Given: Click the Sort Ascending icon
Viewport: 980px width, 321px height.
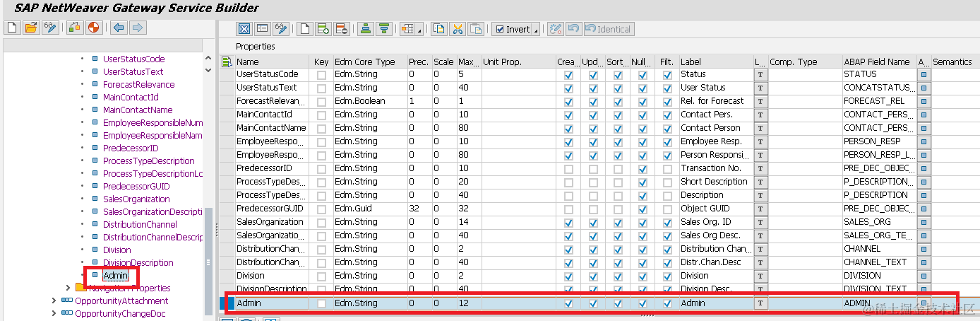Looking at the screenshot, I should pyautogui.click(x=366, y=29).
